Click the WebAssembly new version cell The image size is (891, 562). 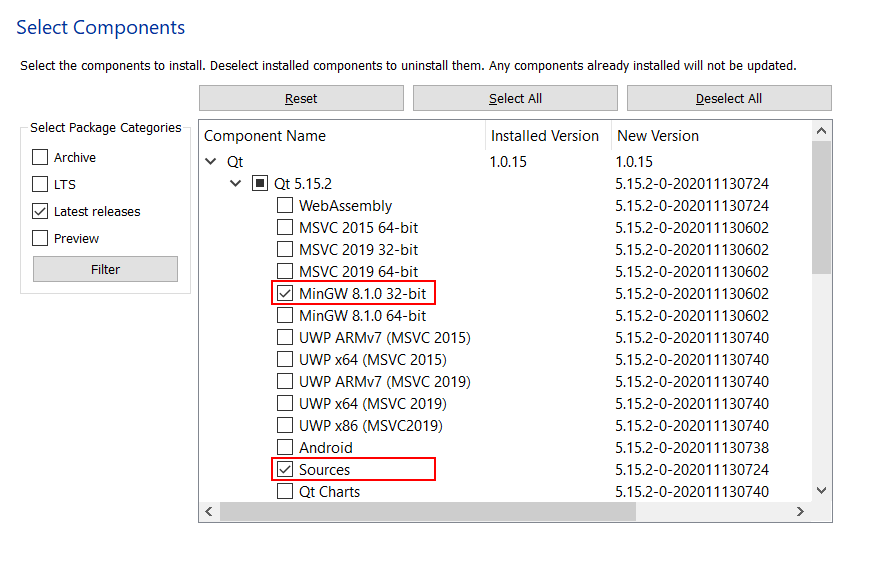692,206
